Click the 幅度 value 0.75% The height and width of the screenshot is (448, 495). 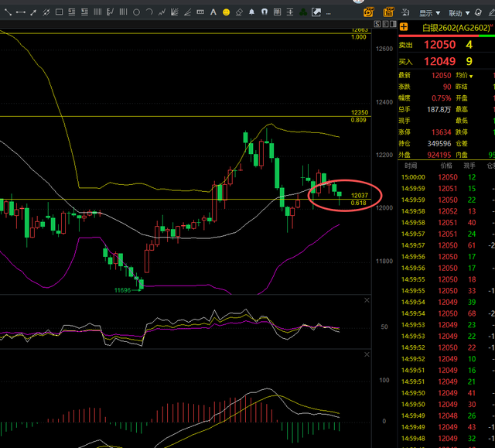coord(442,98)
